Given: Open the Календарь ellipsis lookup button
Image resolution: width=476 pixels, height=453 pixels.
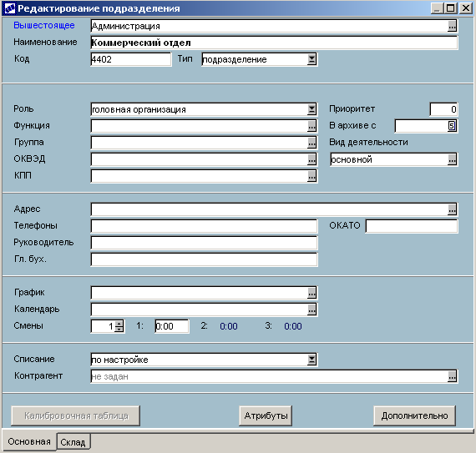Looking at the screenshot, I should [x=311, y=310].
